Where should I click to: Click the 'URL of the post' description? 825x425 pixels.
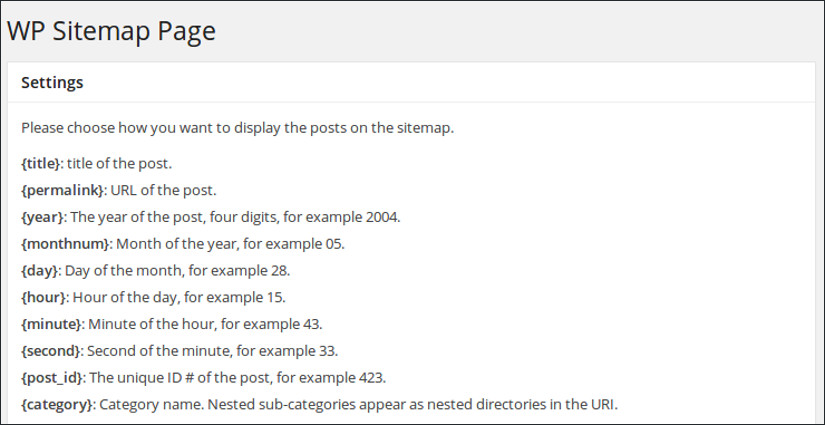[x=164, y=189]
